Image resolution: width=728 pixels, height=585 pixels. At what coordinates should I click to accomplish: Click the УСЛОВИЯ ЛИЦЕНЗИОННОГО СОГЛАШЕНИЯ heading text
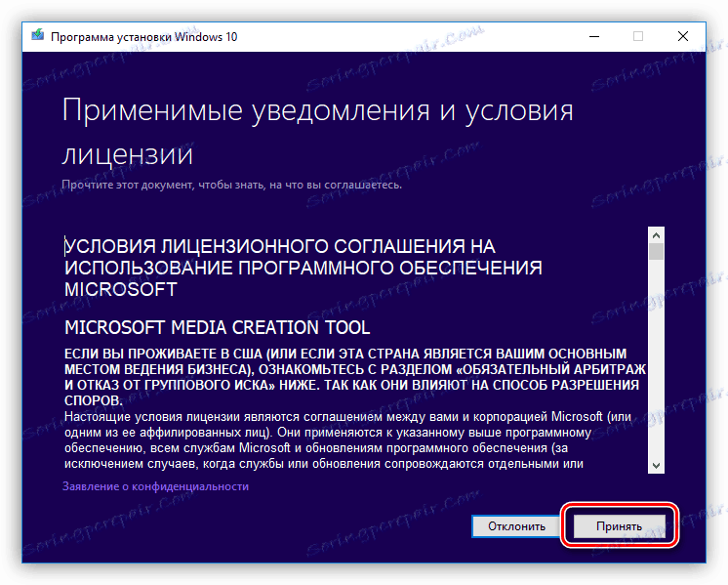303,268
